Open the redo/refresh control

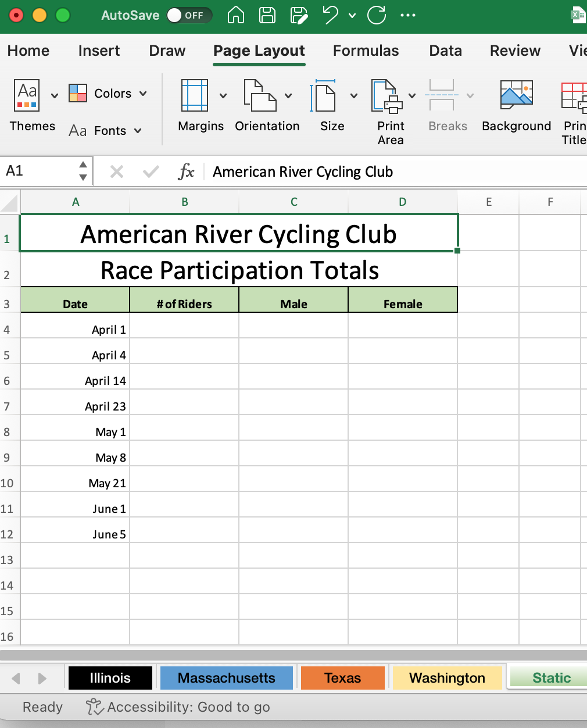(x=376, y=15)
